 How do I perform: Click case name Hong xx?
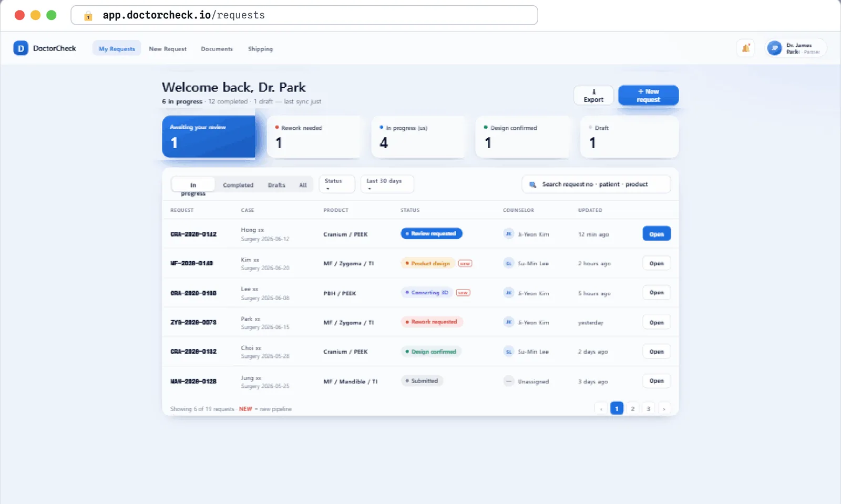tap(252, 230)
